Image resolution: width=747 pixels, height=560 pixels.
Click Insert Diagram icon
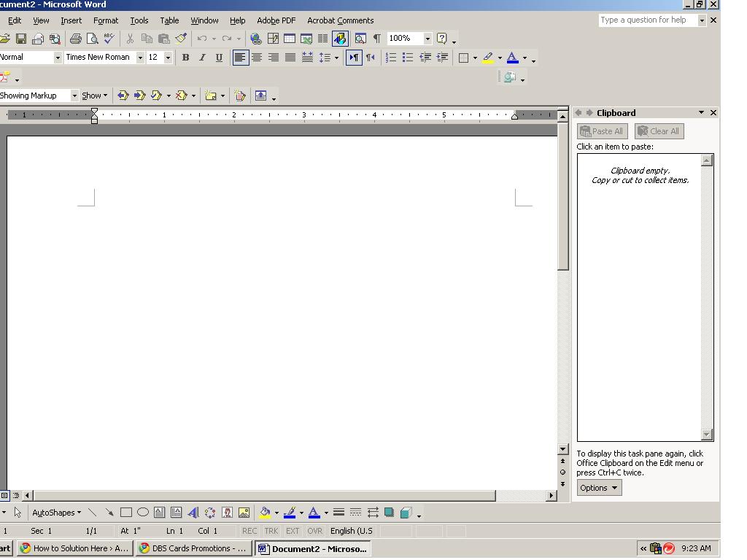pyautogui.click(x=210, y=513)
